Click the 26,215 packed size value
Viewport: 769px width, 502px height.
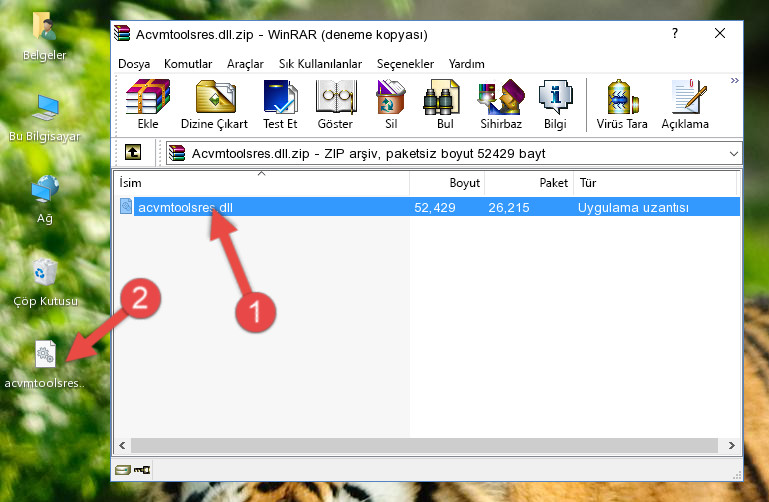tap(509, 207)
